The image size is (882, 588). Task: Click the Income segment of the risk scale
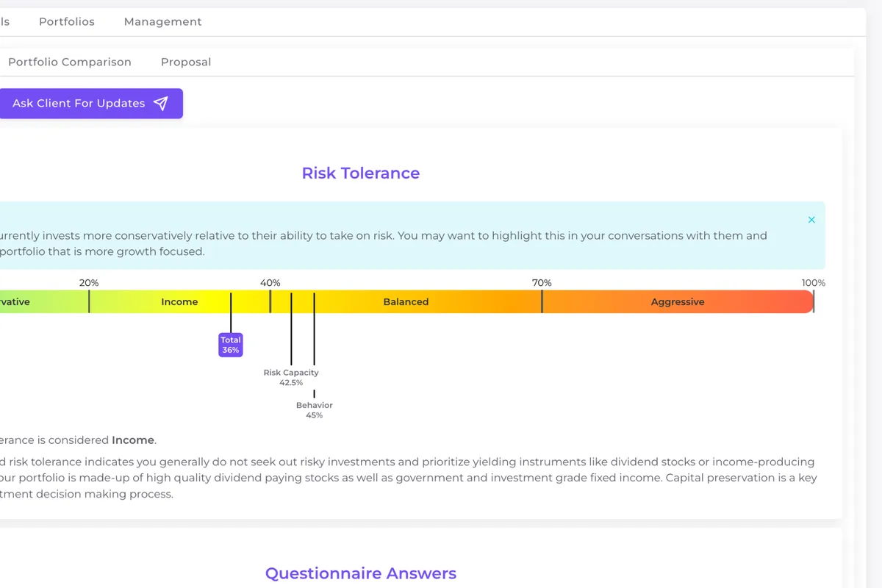(x=179, y=302)
